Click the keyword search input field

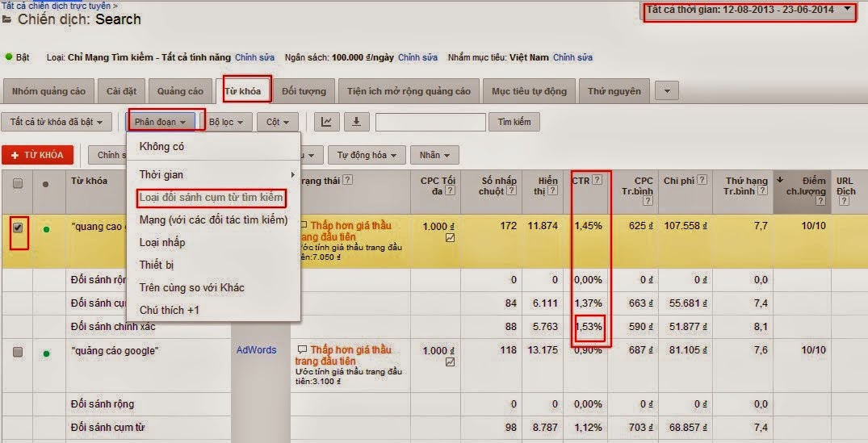coord(430,122)
